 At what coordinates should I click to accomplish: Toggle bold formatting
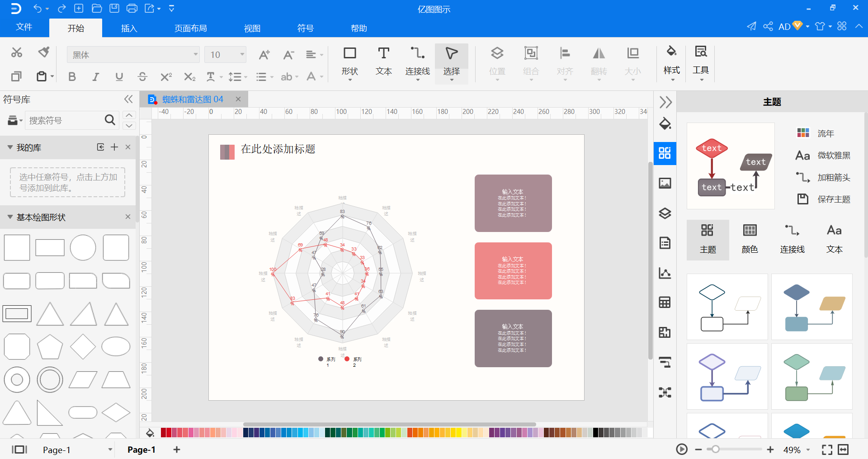point(72,77)
